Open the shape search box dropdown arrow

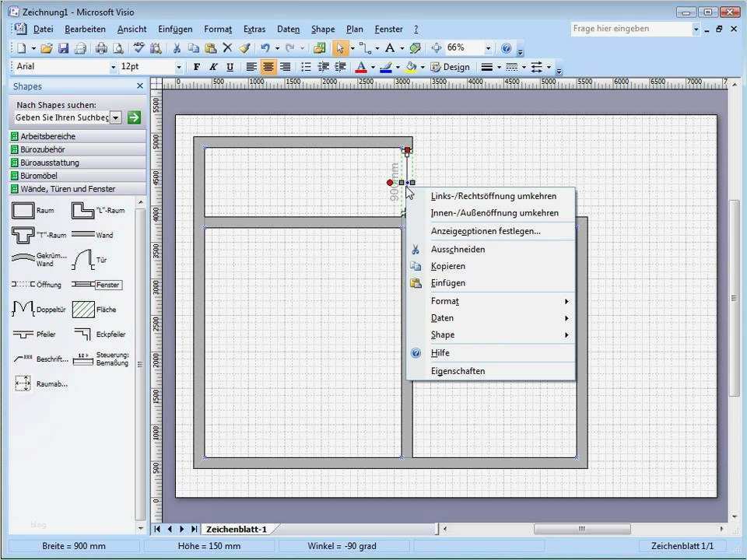tap(116, 117)
